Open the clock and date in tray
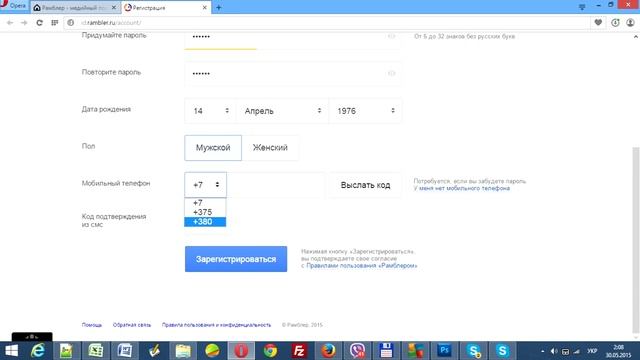The height and width of the screenshot is (360, 640). (618, 351)
